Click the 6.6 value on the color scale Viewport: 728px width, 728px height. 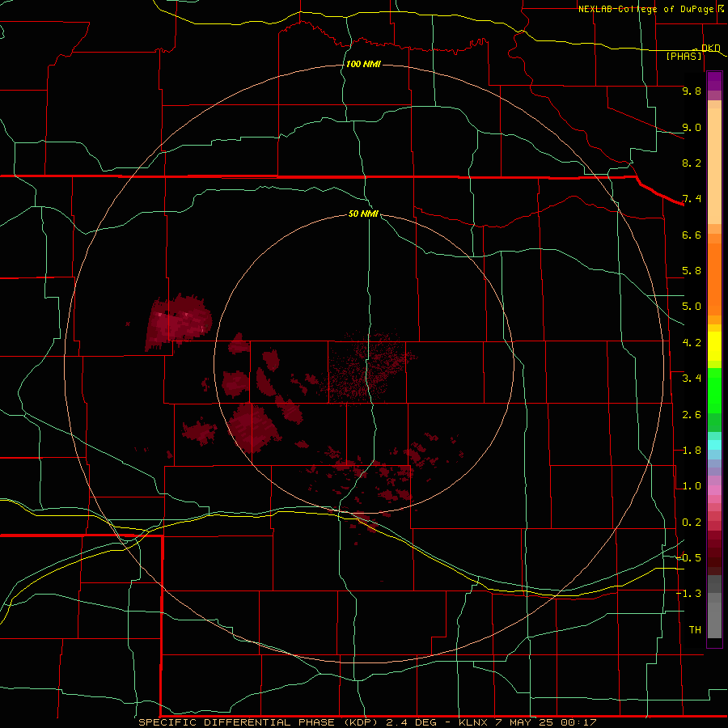(692, 235)
